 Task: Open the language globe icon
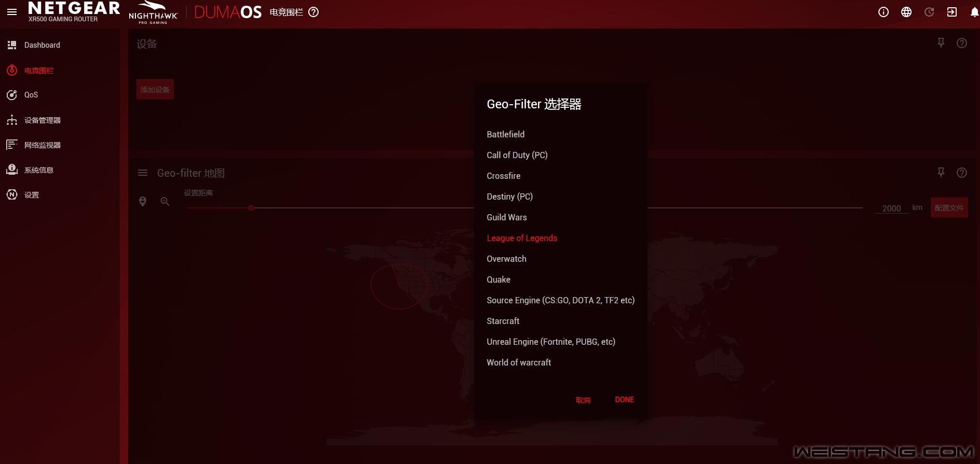point(906,12)
